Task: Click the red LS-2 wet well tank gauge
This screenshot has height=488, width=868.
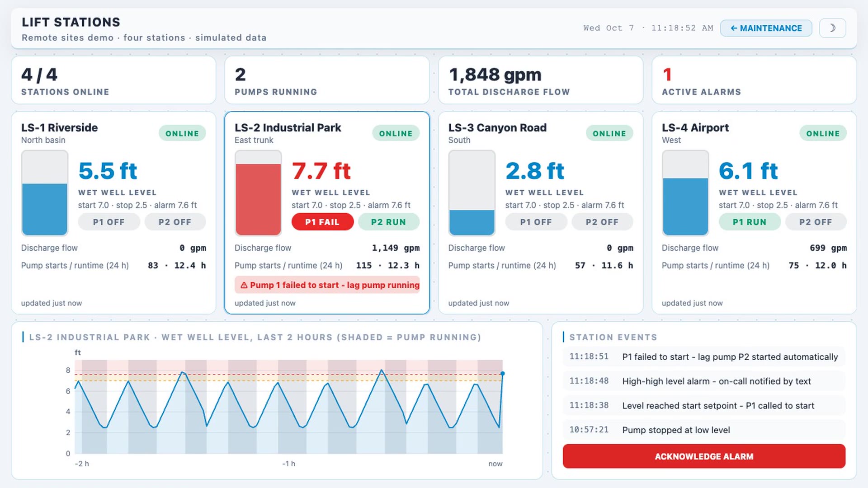Action: tap(258, 193)
